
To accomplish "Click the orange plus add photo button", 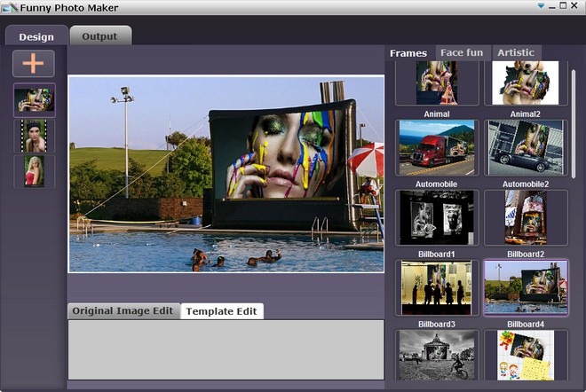I will tap(34, 64).
